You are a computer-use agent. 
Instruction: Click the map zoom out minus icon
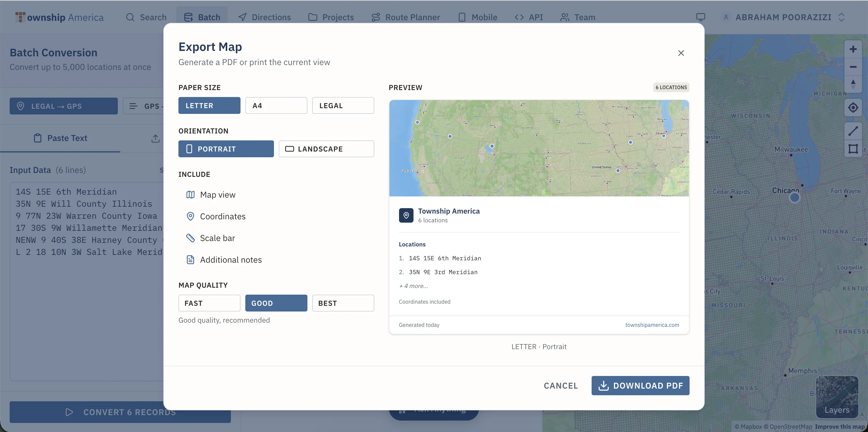tap(853, 67)
